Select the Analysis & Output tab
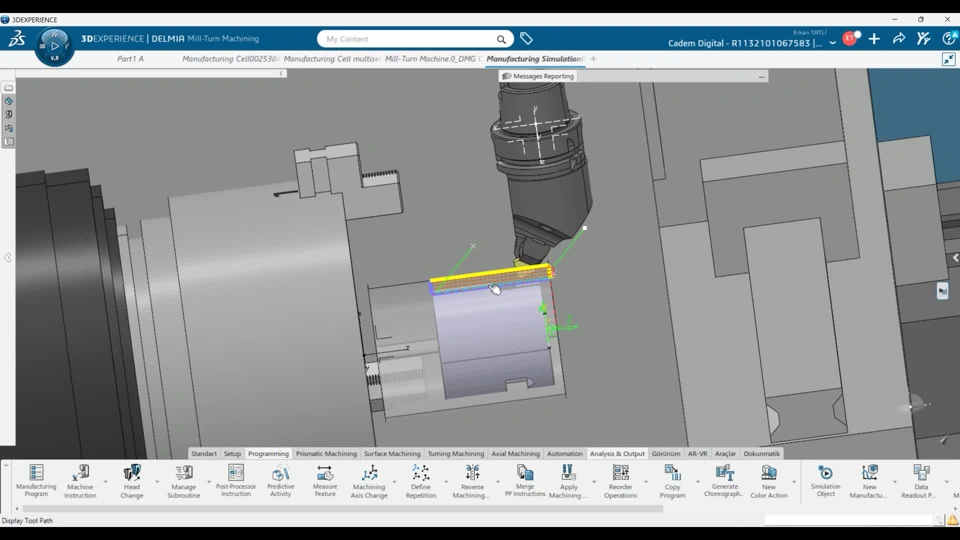 coord(617,454)
